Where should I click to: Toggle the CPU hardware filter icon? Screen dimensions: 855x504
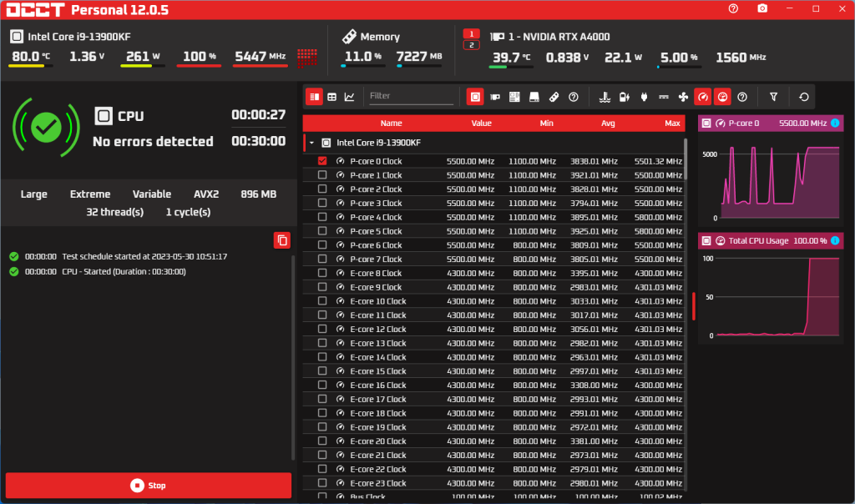[475, 97]
